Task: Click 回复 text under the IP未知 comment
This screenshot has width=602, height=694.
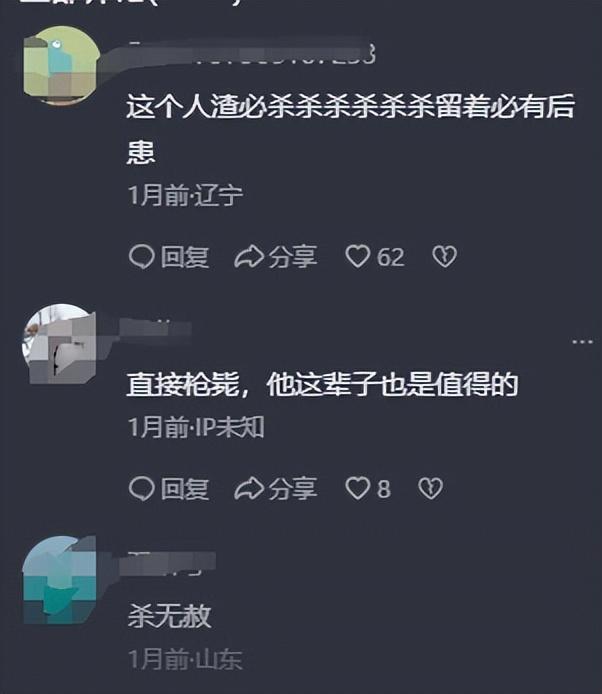Action: [x=185, y=489]
